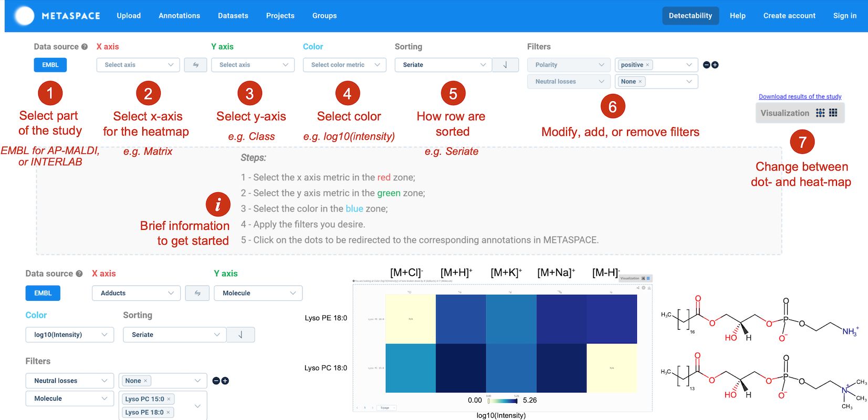
Task: Remove the Lyso PE 18:0 tag
Action: click(x=168, y=412)
